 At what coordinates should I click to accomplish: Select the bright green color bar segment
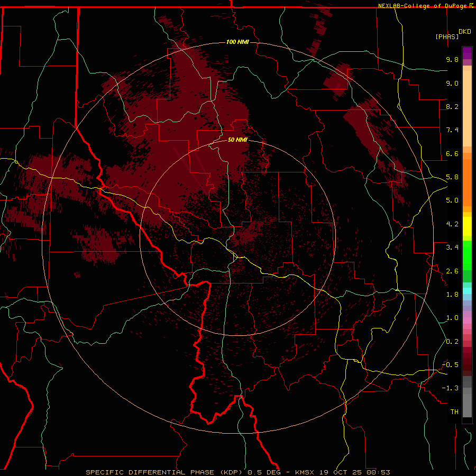pyautogui.click(x=467, y=255)
